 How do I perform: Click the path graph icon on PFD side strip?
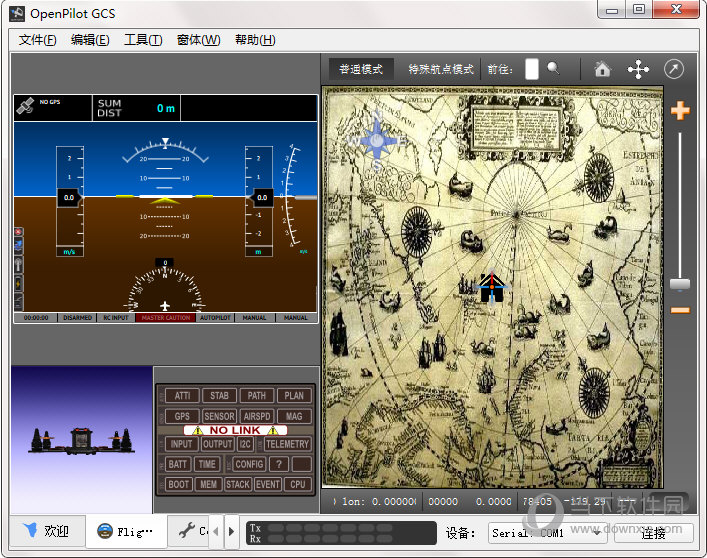tap(18, 301)
